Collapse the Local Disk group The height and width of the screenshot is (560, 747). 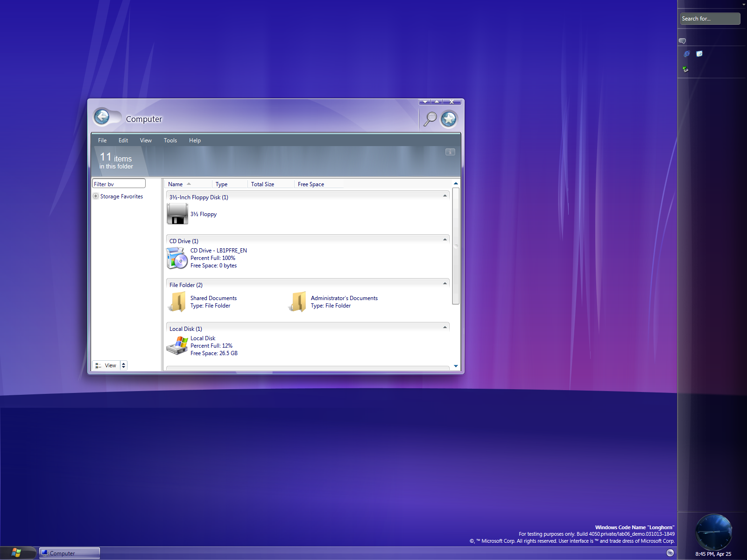pos(445,327)
